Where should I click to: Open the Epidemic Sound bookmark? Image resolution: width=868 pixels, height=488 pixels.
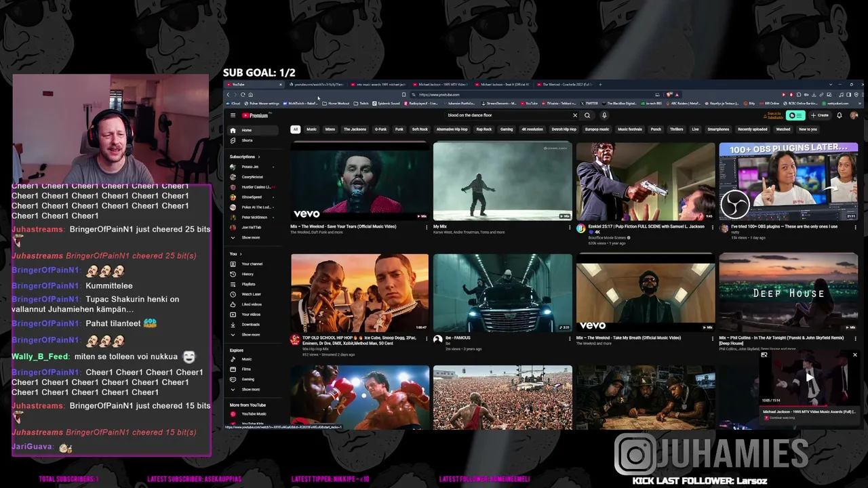pyautogui.click(x=387, y=104)
